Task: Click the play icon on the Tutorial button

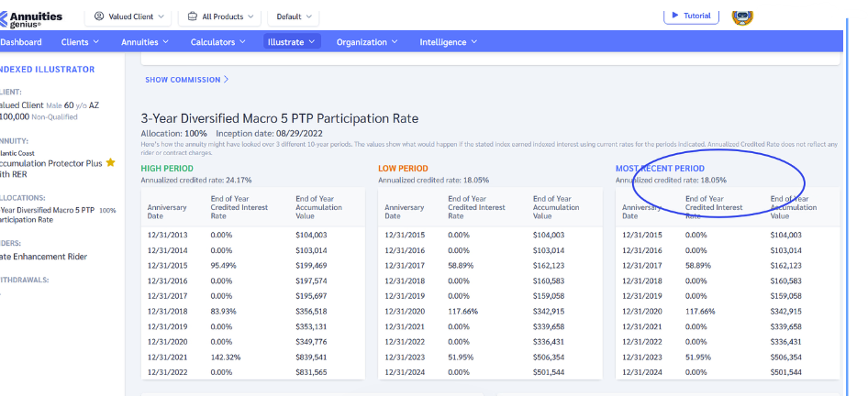Action: 675,16
